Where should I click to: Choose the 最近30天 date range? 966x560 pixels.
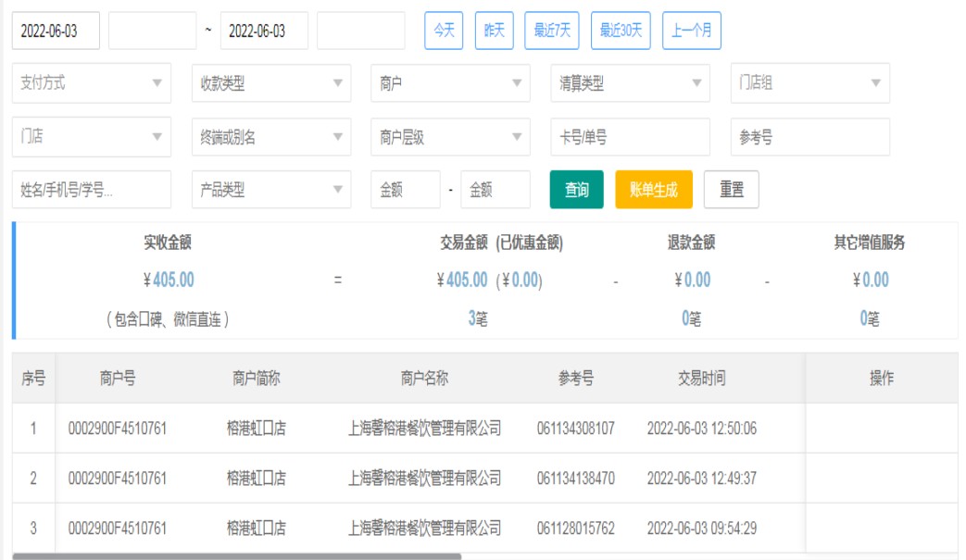[x=621, y=31]
